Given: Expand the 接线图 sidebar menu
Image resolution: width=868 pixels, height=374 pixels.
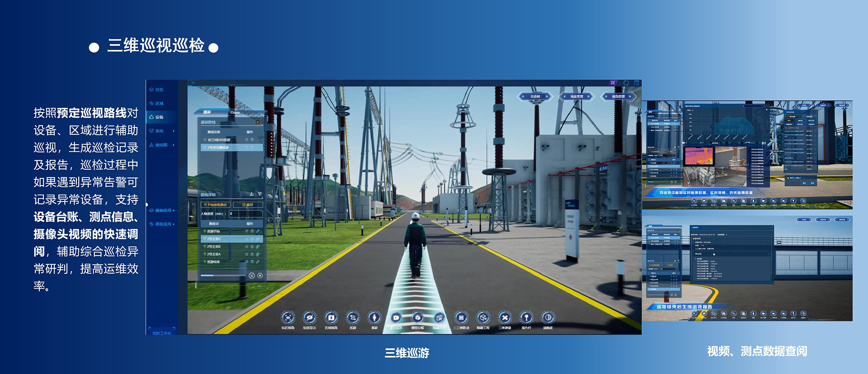Looking at the screenshot, I should pyautogui.click(x=161, y=145).
